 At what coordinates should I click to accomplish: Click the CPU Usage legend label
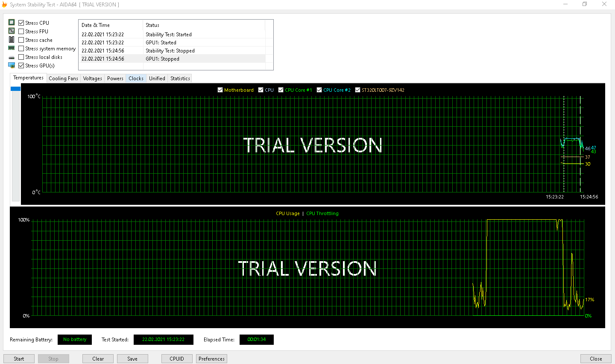(x=288, y=213)
